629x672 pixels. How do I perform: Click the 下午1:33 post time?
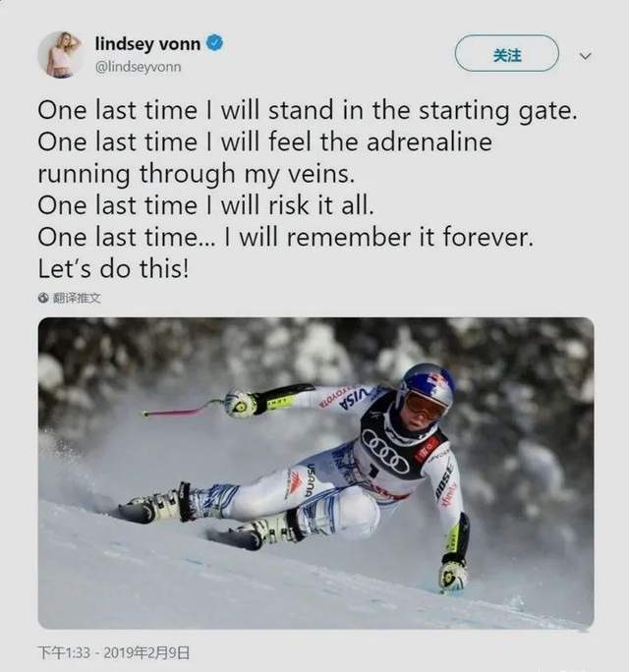[x=64, y=653]
